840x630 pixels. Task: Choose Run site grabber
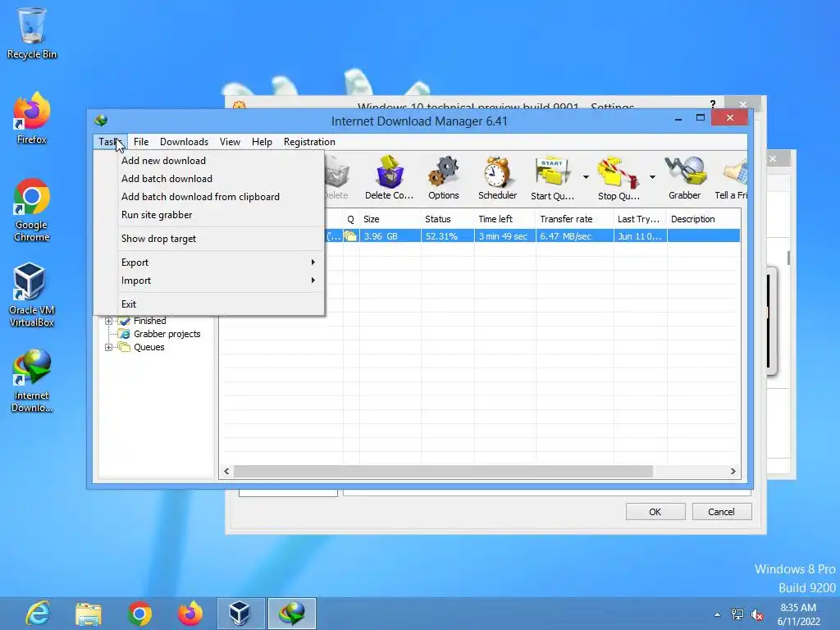pos(221,215)
